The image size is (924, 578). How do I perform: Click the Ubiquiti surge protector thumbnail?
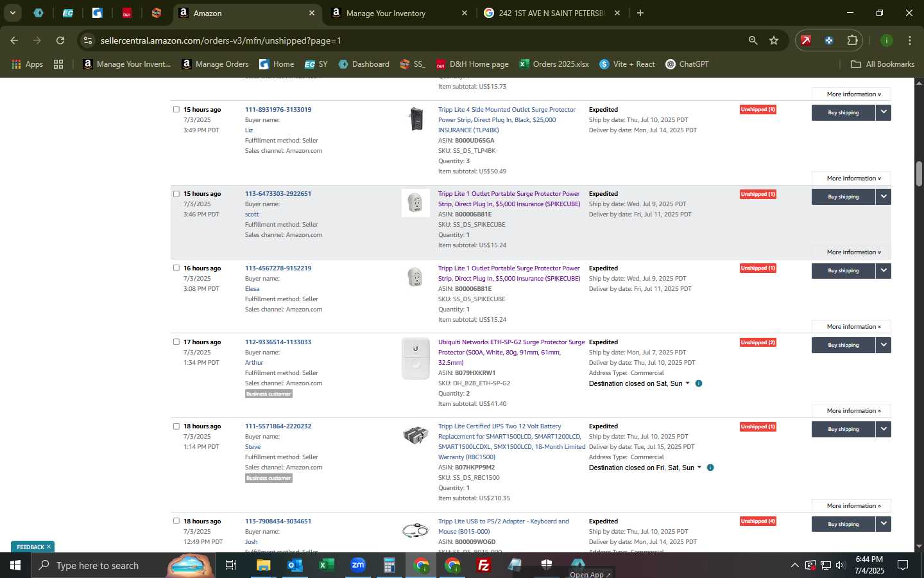point(416,358)
